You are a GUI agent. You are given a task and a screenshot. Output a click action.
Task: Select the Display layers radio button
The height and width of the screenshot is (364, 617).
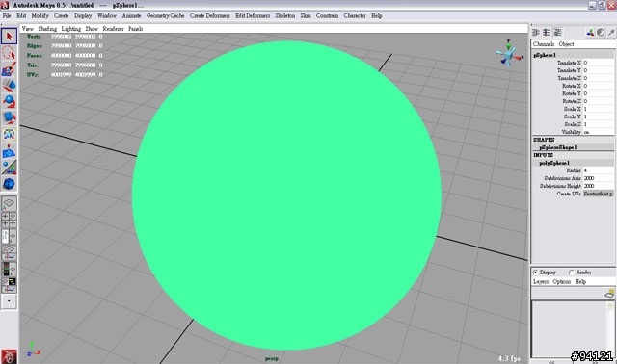coord(535,272)
